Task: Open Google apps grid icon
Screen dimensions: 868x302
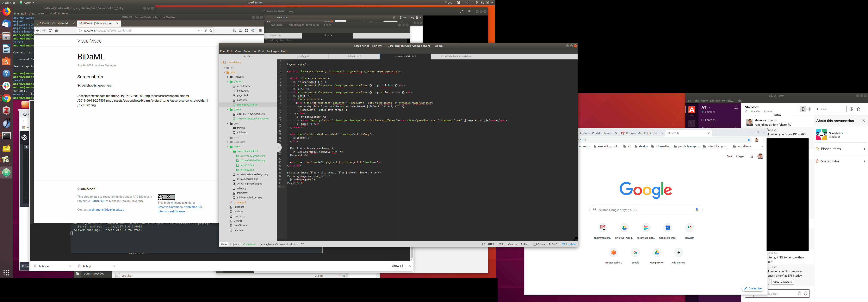Action: [751, 156]
